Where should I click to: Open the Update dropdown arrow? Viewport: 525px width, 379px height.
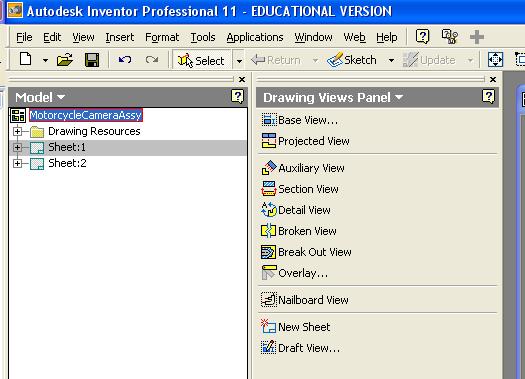pyautogui.click(x=470, y=61)
